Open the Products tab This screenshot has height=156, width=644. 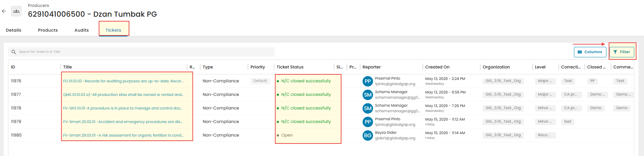48,30
